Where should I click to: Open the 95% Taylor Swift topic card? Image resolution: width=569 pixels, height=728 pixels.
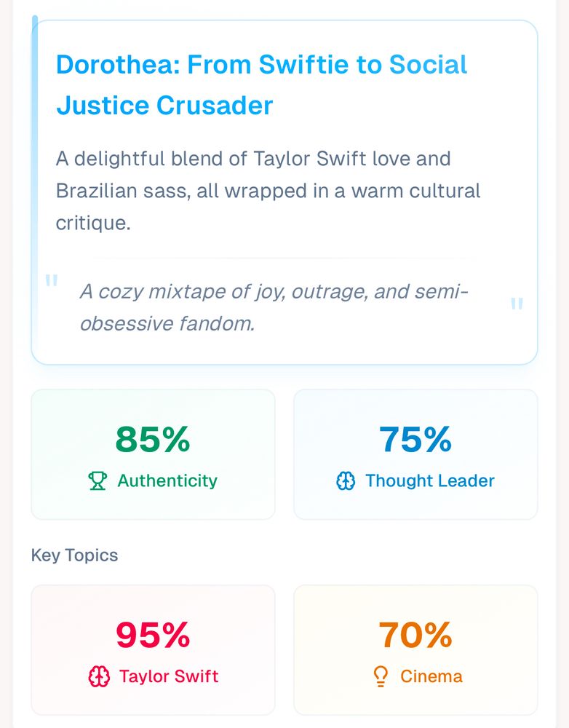pos(153,650)
